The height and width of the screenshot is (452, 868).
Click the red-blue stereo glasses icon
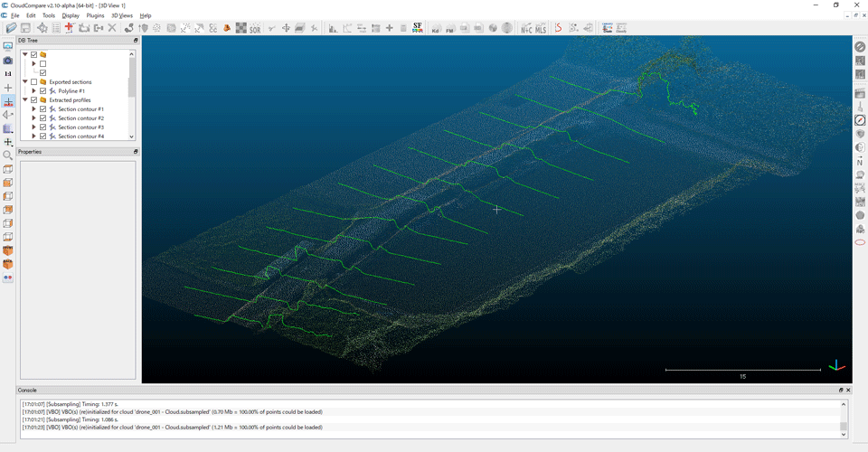(x=8, y=278)
